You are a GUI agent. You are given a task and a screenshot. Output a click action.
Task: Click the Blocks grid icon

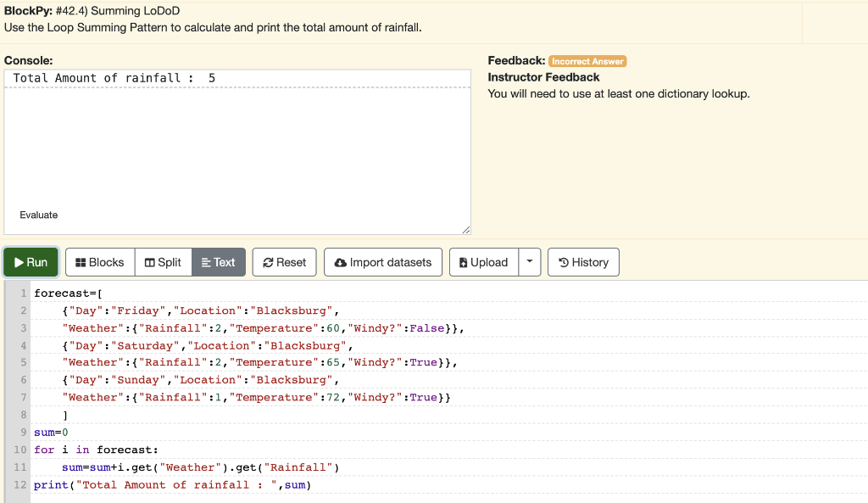pos(81,263)
